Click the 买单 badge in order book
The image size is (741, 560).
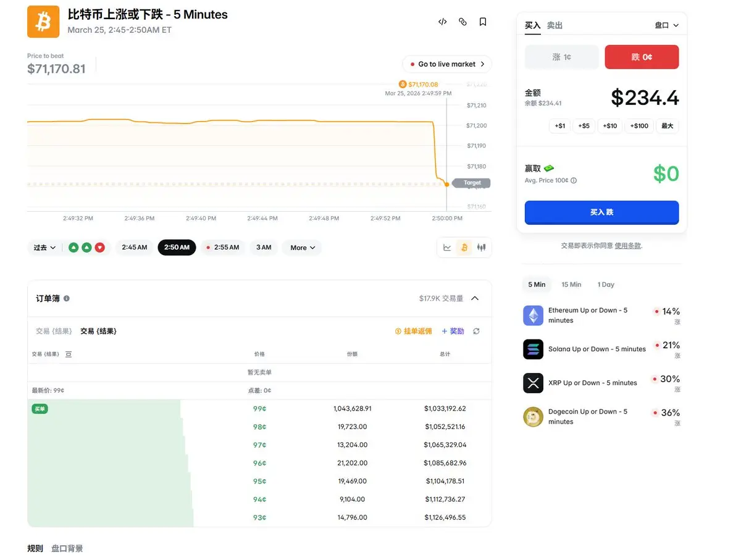click(40, 409)
